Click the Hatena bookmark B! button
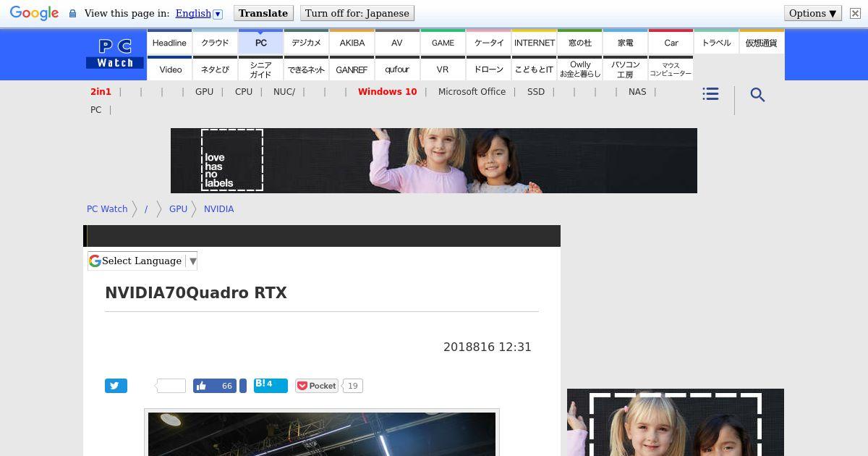Screen dimensions: 868x456 point(271,385)
